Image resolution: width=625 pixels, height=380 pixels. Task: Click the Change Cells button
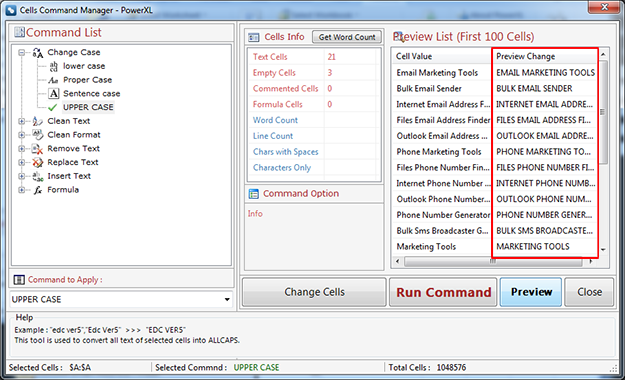coord(314,292)
